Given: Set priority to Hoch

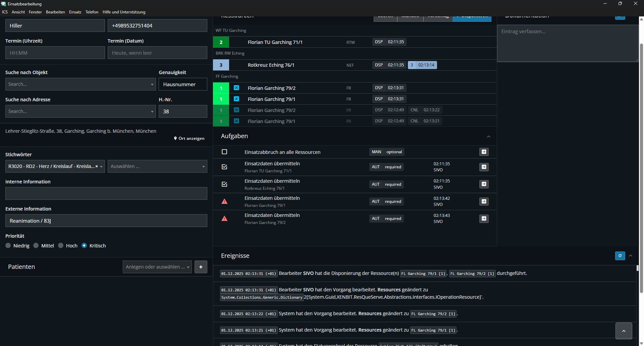Looking at the screenshot, I should [x=61, y=246].
